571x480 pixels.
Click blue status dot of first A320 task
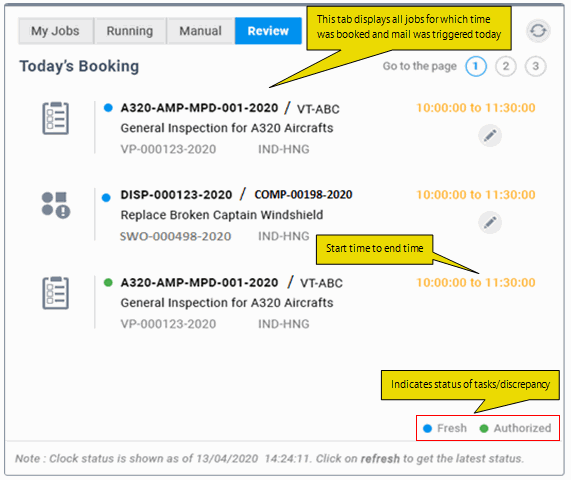point(108,108)
